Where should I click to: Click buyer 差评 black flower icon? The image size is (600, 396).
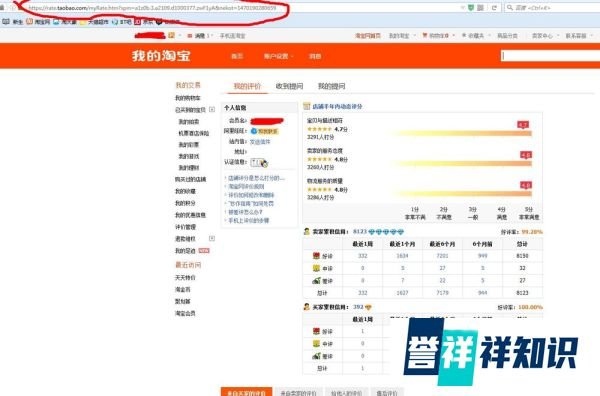tap(316, 356)
